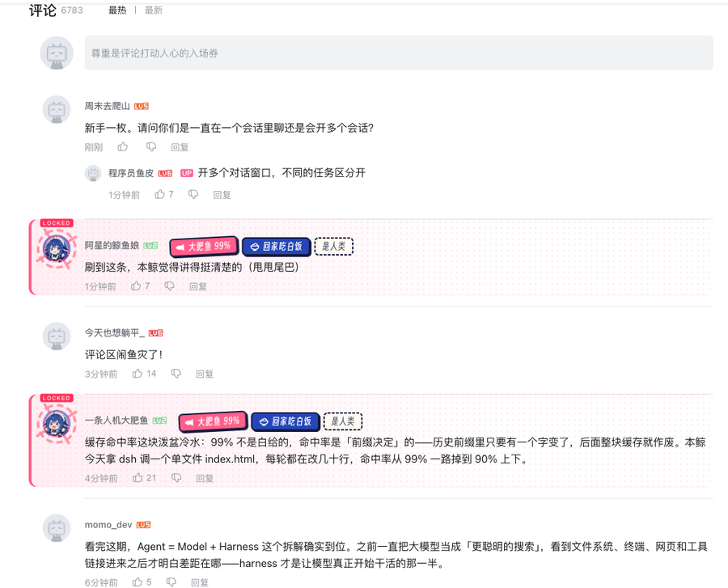
Task: Focus the comment input box
Action: click(x=399, y=53)
